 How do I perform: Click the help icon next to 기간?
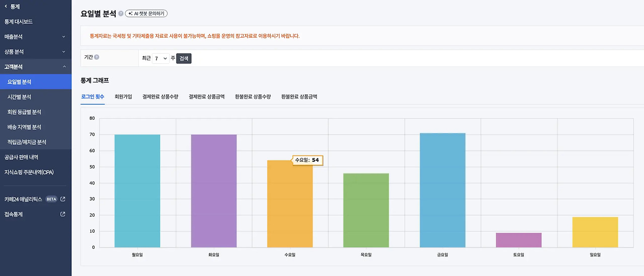[x=97, y=57]
